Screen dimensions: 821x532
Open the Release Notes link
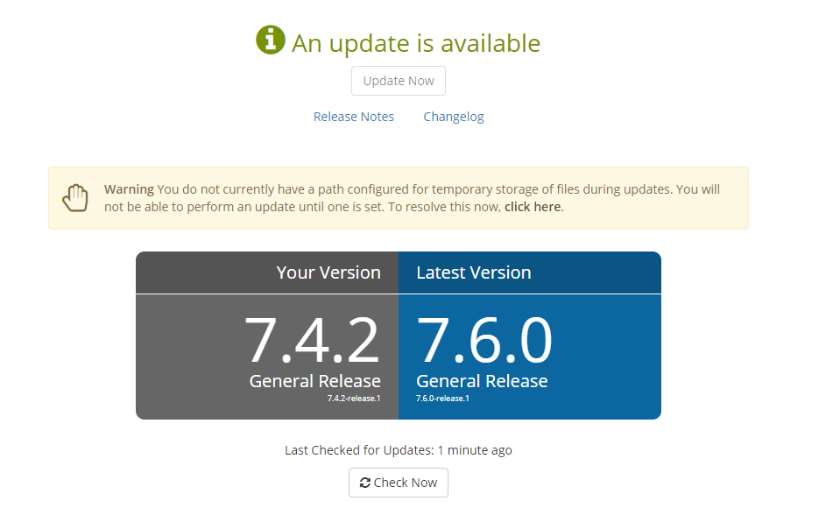(353, 117)
